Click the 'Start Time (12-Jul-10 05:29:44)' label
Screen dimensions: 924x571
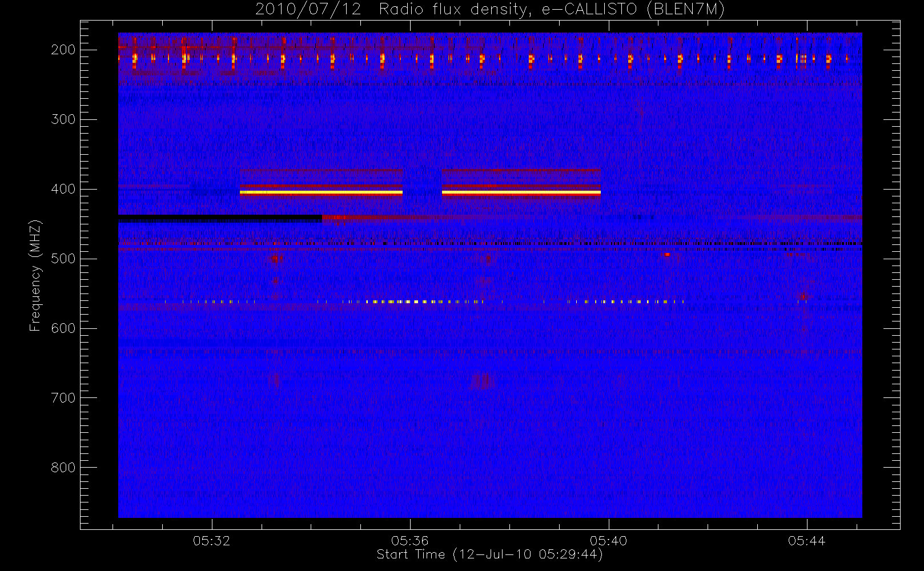[490, 554]
